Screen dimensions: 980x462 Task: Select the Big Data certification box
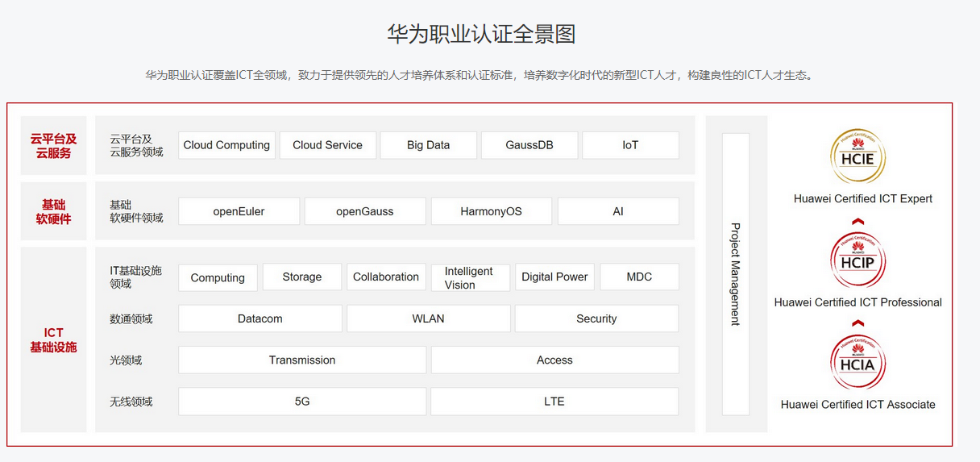[x=429, y=145]
